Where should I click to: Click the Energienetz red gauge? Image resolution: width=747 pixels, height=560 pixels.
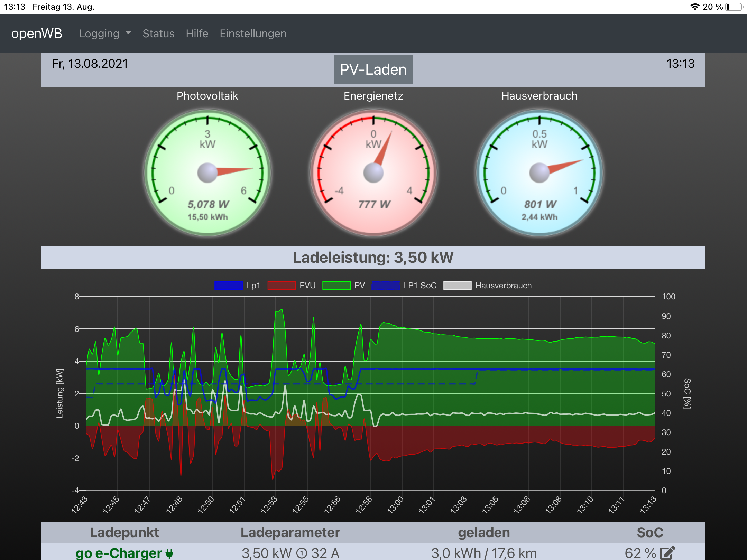pyautogui.click(x=373, y=173)
